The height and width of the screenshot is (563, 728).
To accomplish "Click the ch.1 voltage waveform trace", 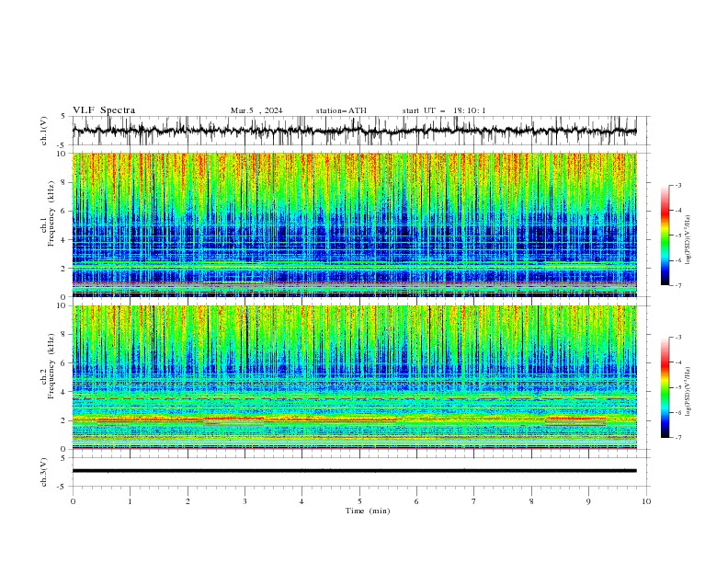I will coord(354,131).
